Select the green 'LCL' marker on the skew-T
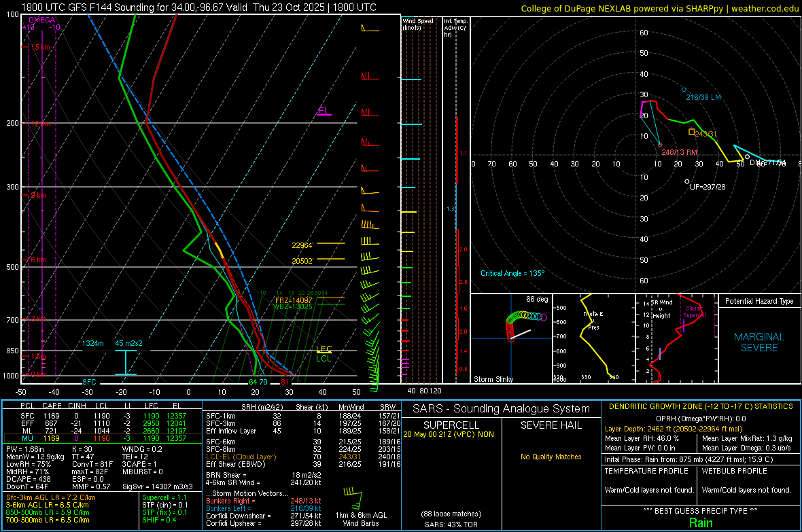Image resolution: width=802 pixels, height=532 pixels. (324, 359)
